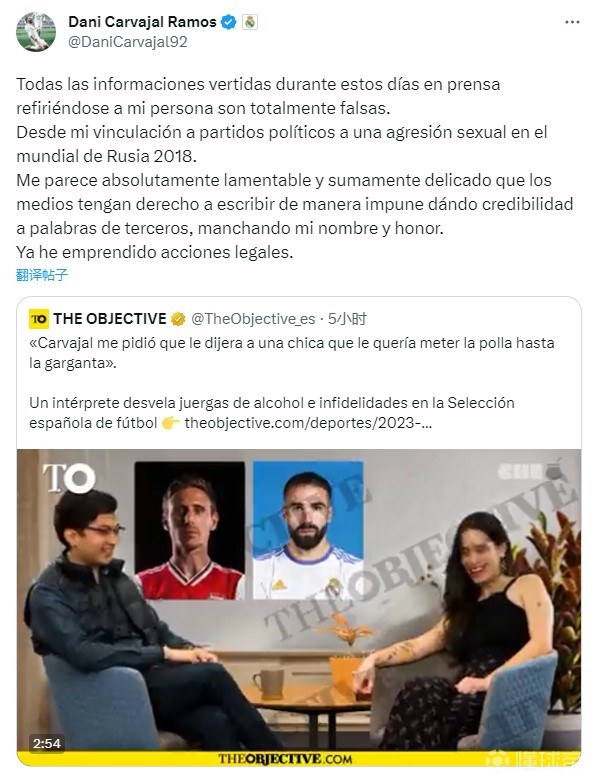Click the Real Madrid affiliation badge
The height and width of the screenshot is (783, 595).
coord(250,22)
